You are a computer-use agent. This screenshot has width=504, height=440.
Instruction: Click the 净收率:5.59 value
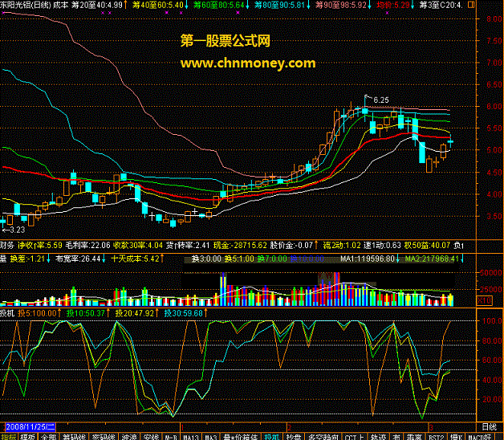point(40,246)
